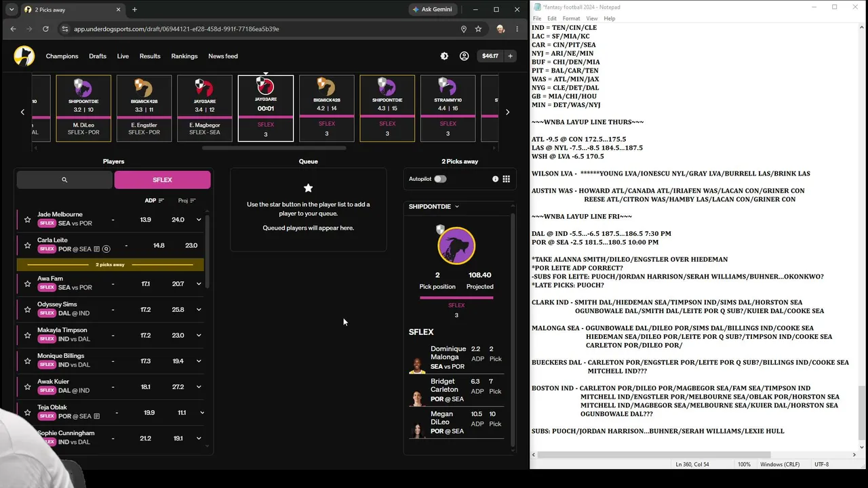View site information icon in address bar

[x=65, y=29]
